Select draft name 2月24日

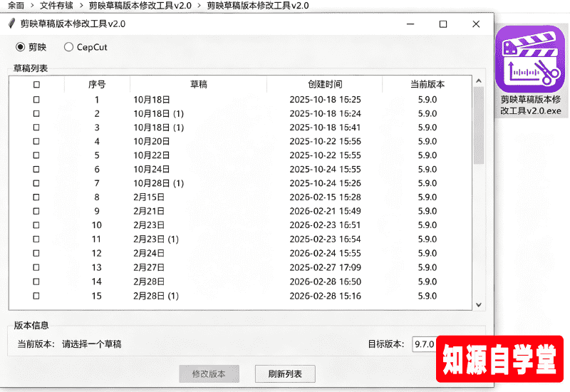pyautogui.click(x=149, y=253)
